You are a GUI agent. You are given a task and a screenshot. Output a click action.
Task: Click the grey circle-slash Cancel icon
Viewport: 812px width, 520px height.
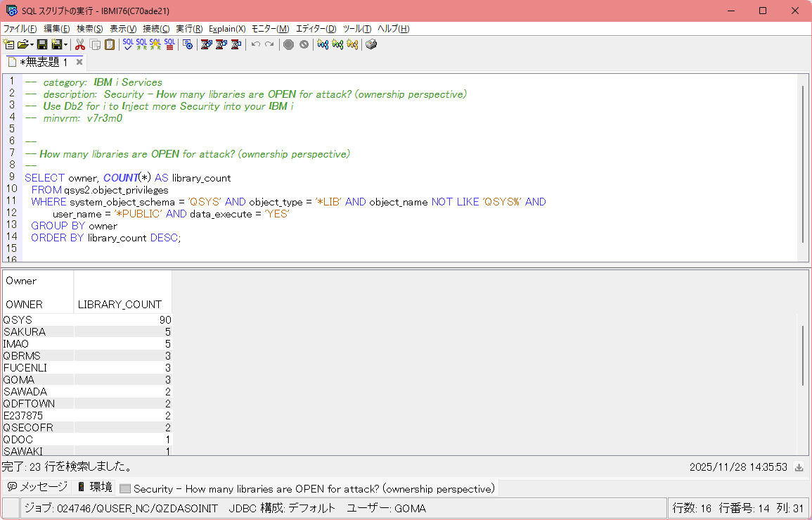pos(304,44)
